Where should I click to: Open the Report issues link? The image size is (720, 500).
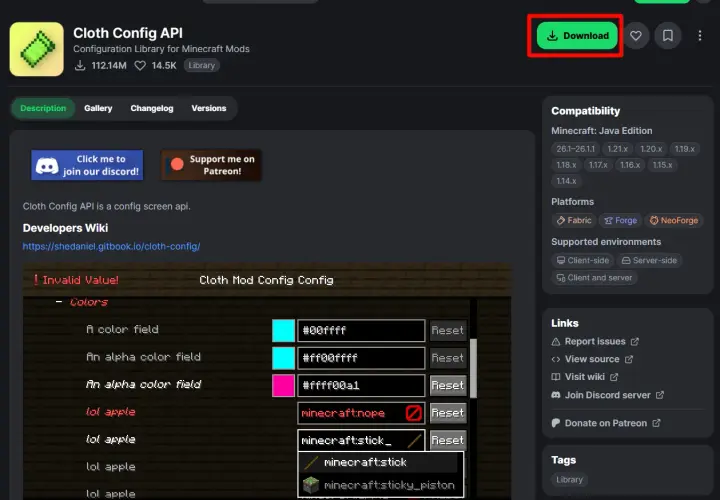(595, 342)
